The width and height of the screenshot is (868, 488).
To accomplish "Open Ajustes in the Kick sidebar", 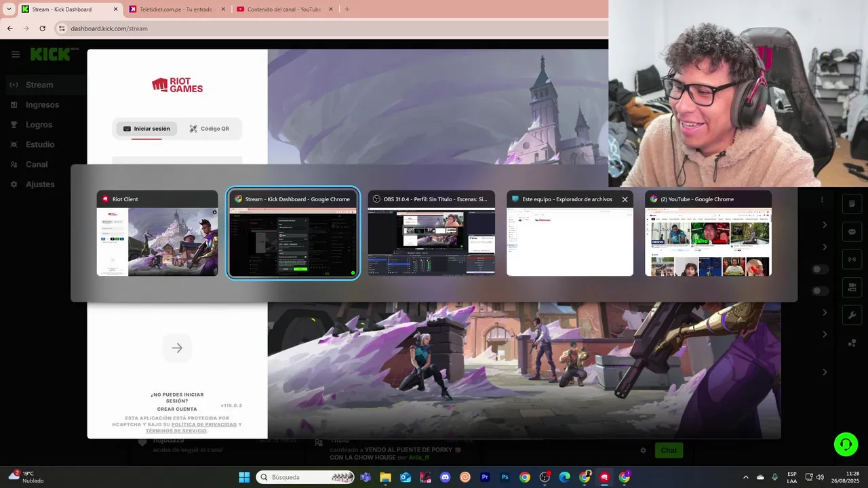I will coord(40,184).
